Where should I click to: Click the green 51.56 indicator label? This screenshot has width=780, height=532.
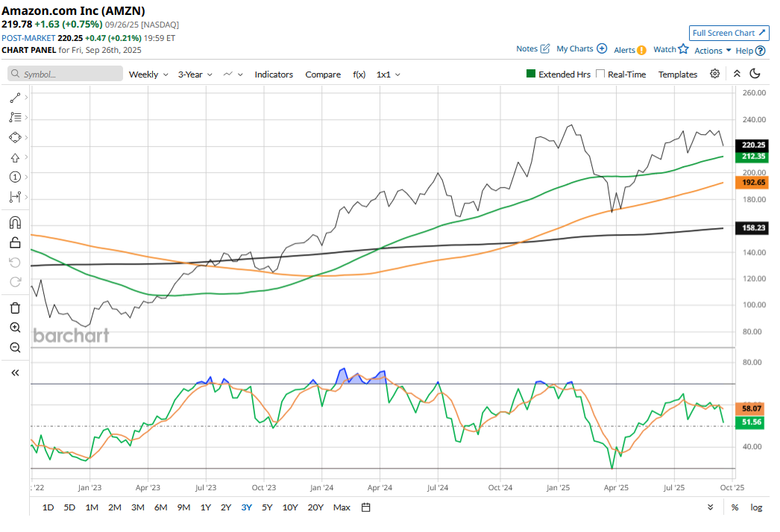point(749,422)
